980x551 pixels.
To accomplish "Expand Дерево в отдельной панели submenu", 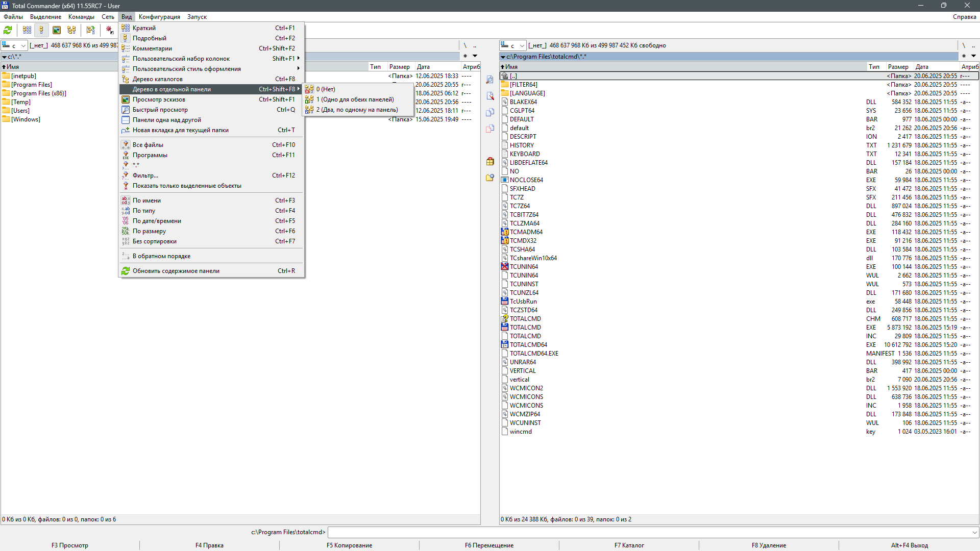I will tap(212, 89).
